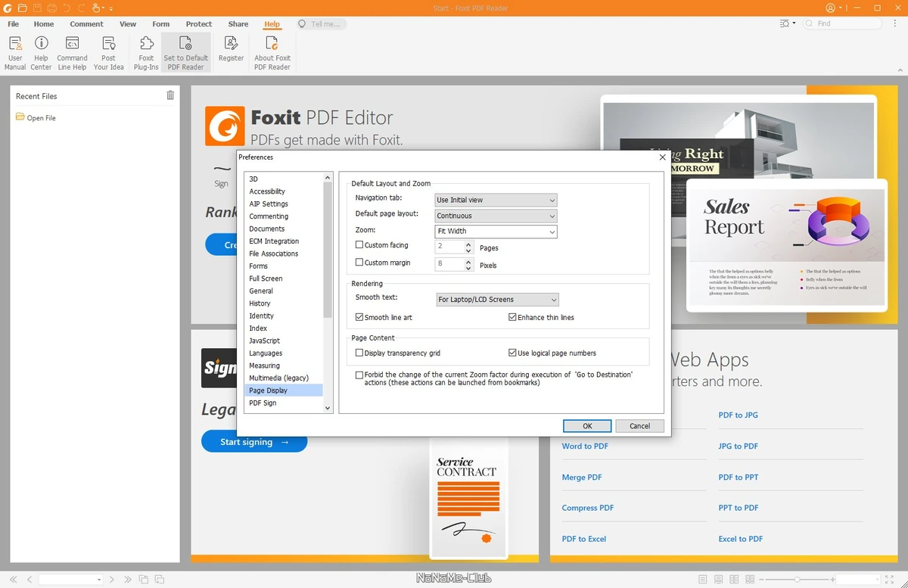Open the user account dropdown arrow

pyautogui.click(x=841, y=8)
